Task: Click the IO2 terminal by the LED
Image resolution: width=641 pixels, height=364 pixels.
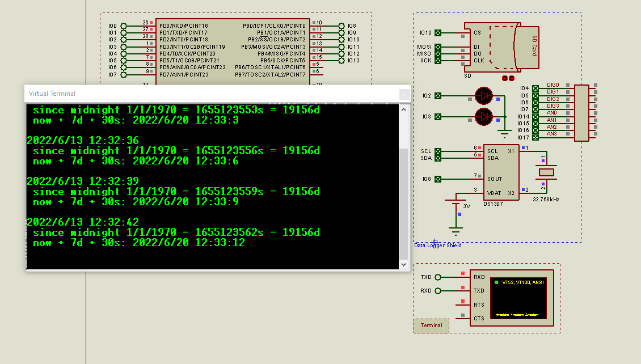Action: (x=438, y=96)
